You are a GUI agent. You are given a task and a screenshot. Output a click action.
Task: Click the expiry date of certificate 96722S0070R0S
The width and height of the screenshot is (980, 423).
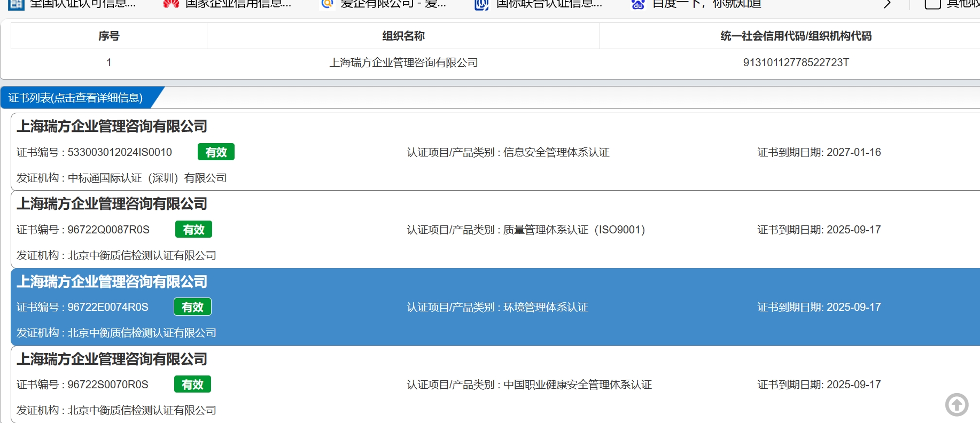(x=854, y=385)
